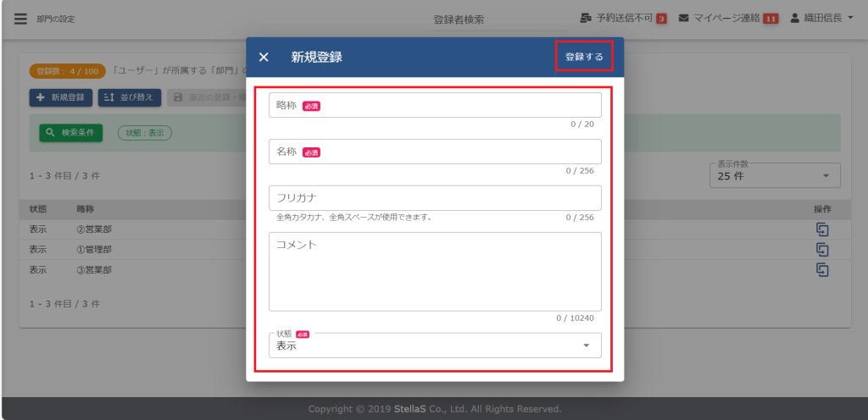This screenshot has height=420, width=868.
Task: Click copy icon for ③営業部 row
Action: (821, 269)
